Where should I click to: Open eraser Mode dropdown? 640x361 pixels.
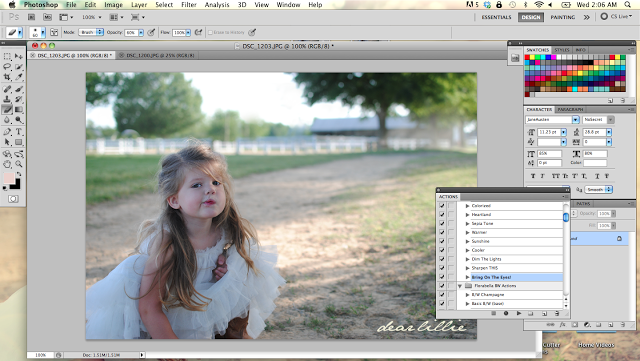(x=91, y=32)
